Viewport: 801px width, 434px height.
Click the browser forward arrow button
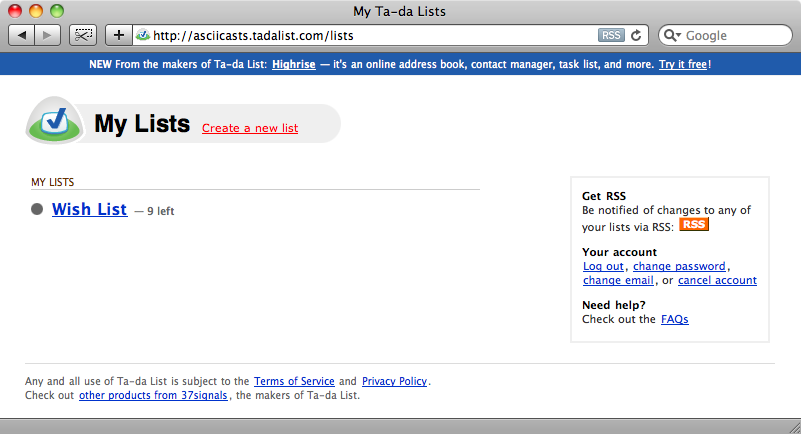coord(48,35)
